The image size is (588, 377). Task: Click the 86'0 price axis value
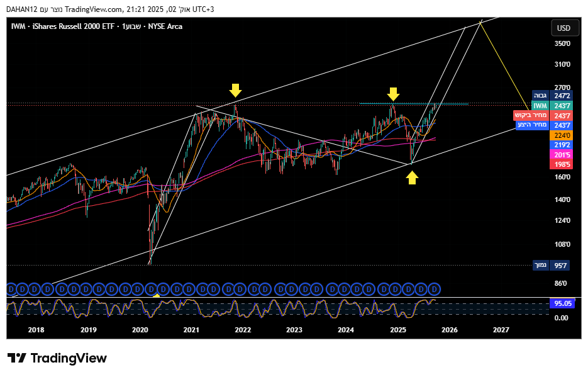click(x=560, y=283)
